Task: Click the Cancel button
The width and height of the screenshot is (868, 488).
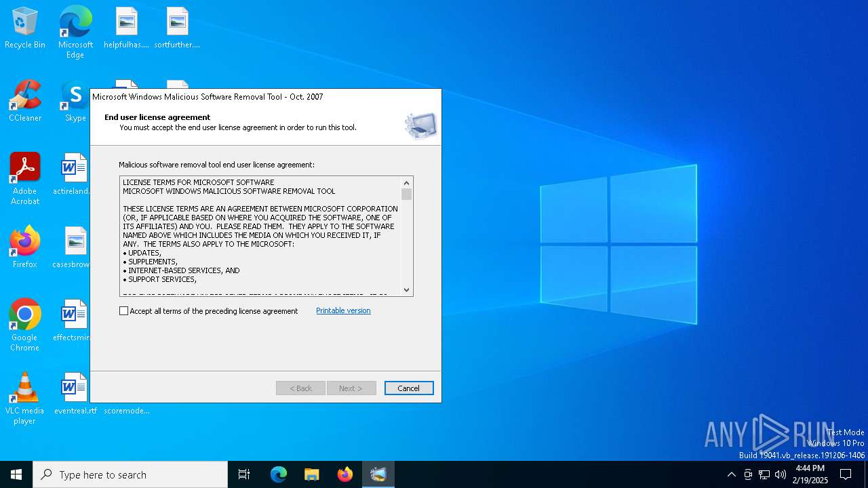Action: [409, 388]
